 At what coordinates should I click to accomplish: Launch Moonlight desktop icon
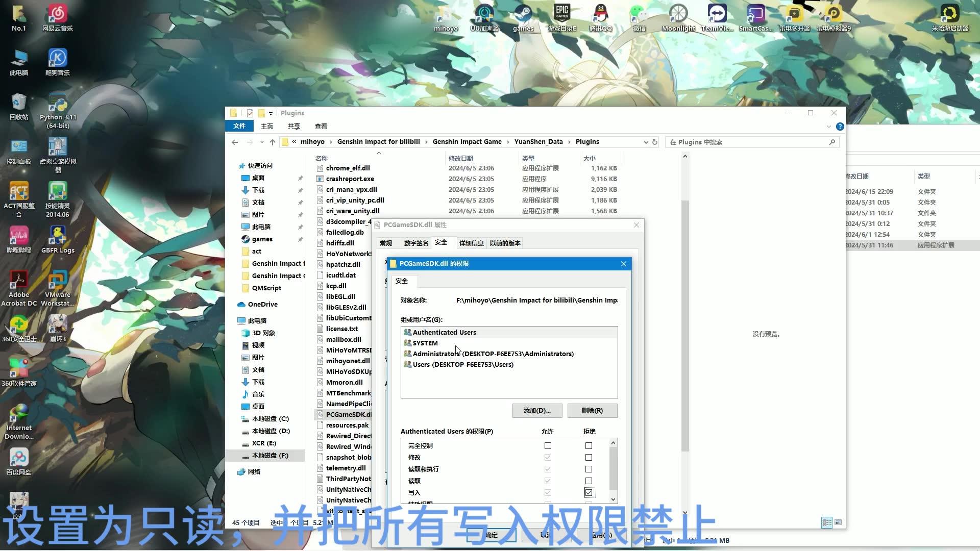[678, 17]
